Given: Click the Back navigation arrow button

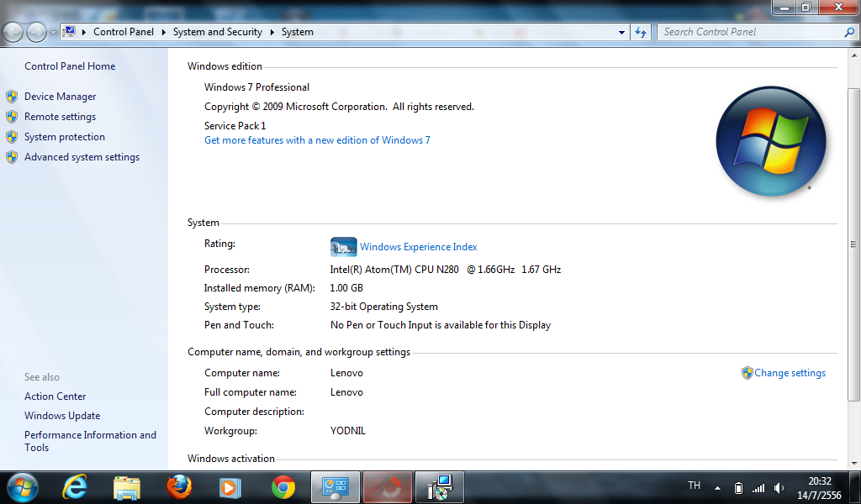Looking at the screenshot, I should tap(13, 33).
